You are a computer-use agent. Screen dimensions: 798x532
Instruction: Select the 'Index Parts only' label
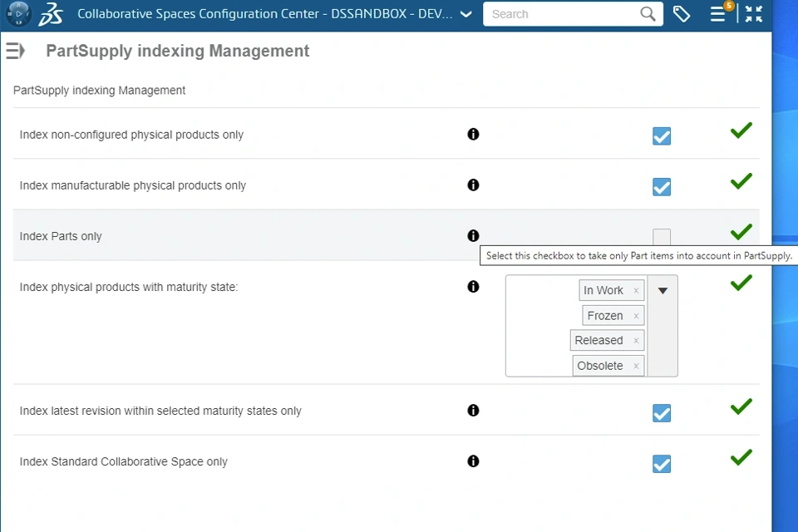click(61, 236)
